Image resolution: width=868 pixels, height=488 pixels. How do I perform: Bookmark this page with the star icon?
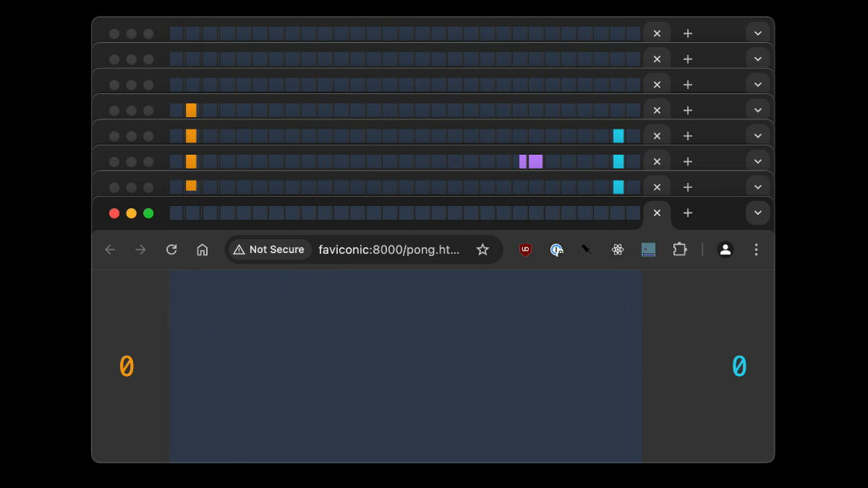click(x=482, y=249)
